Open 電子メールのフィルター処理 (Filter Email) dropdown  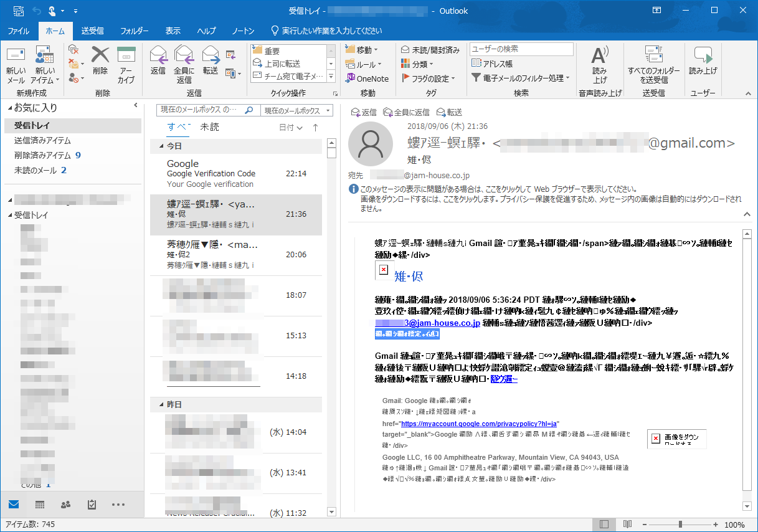[x=520, y=78]
